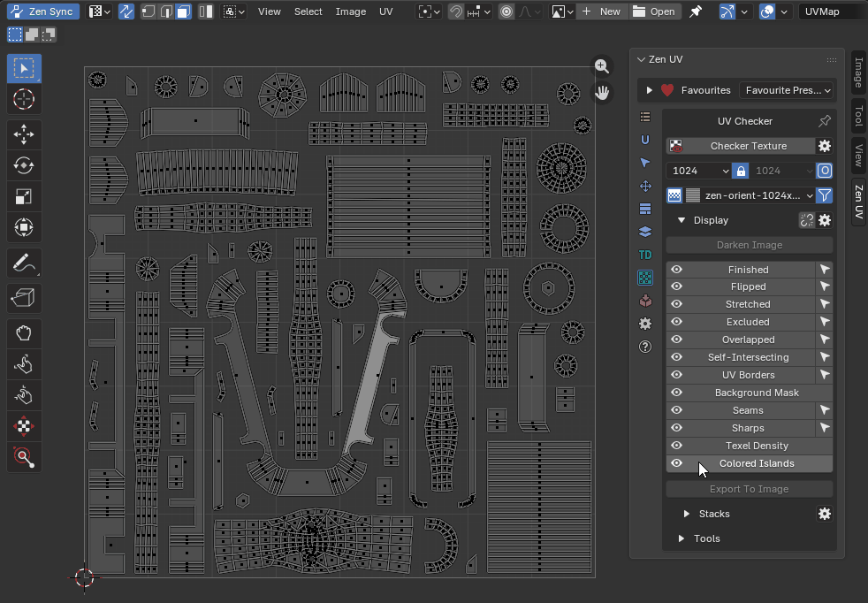Viewport: 868px width, 603px height.
Task: Toggle the lock between the 1024 resolution fields
Action: (x=741, y=171)
